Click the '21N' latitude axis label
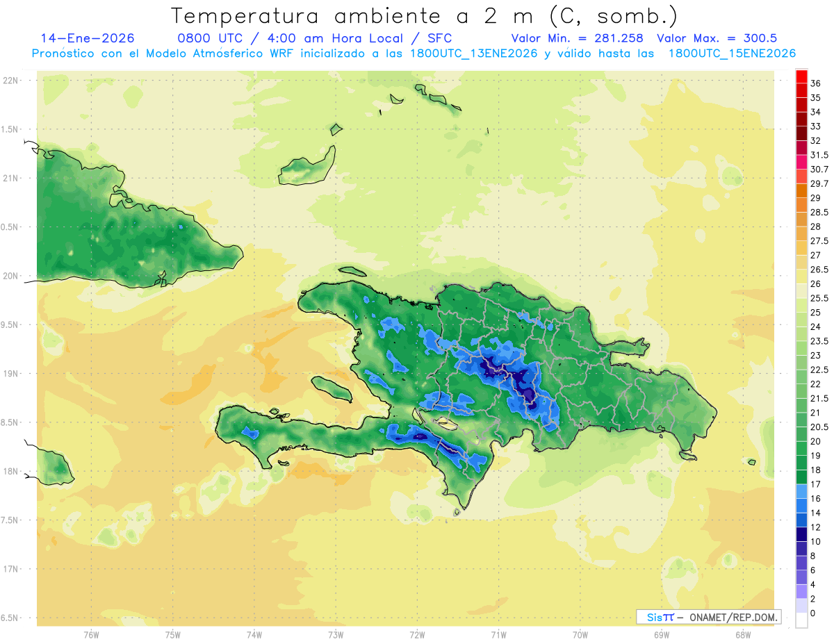 click(10, 178)
